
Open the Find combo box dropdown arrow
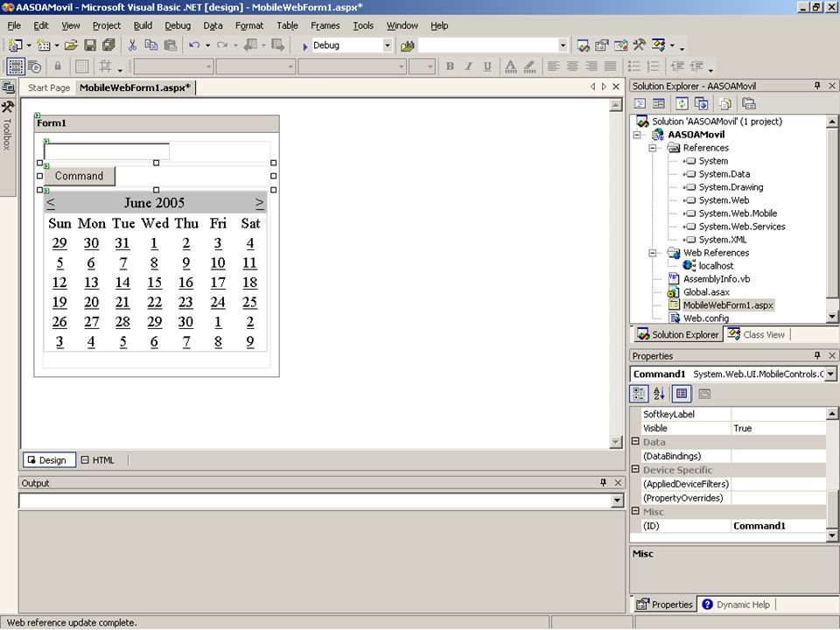point(563,46)
